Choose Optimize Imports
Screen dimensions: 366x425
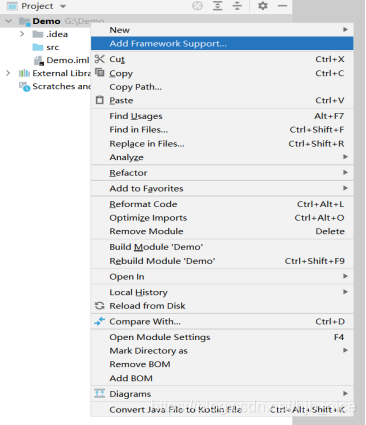pyautogui.click(x=222, y=218)
